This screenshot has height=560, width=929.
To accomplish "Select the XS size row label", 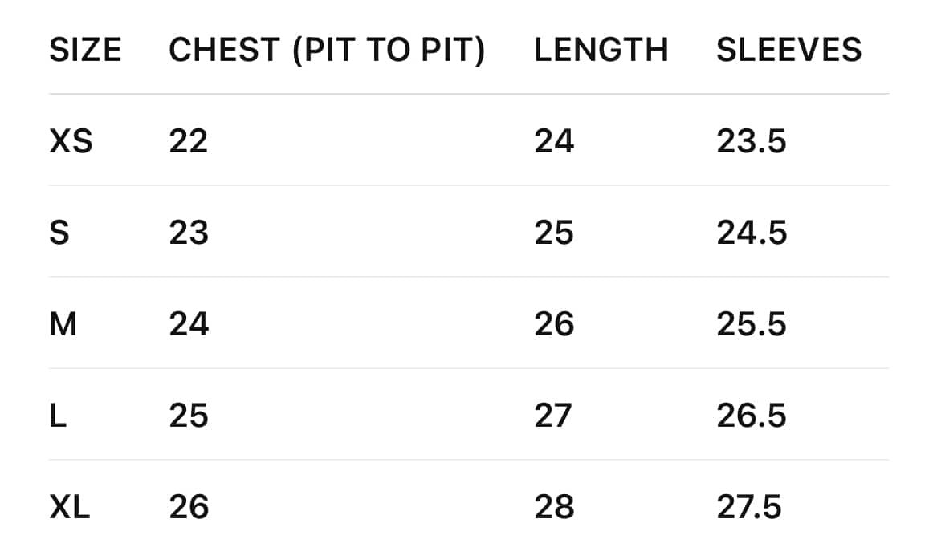I will tap(71, 142).
